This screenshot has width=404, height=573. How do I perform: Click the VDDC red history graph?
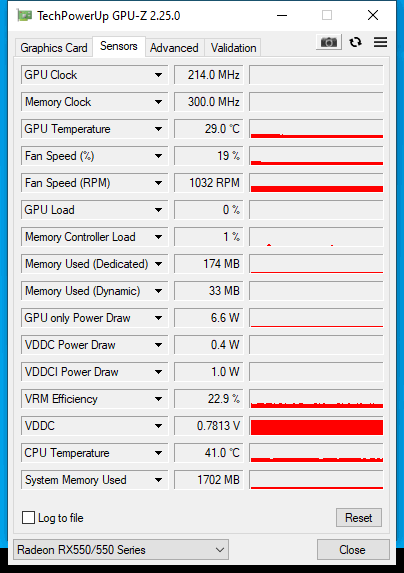tap(316, 426)
